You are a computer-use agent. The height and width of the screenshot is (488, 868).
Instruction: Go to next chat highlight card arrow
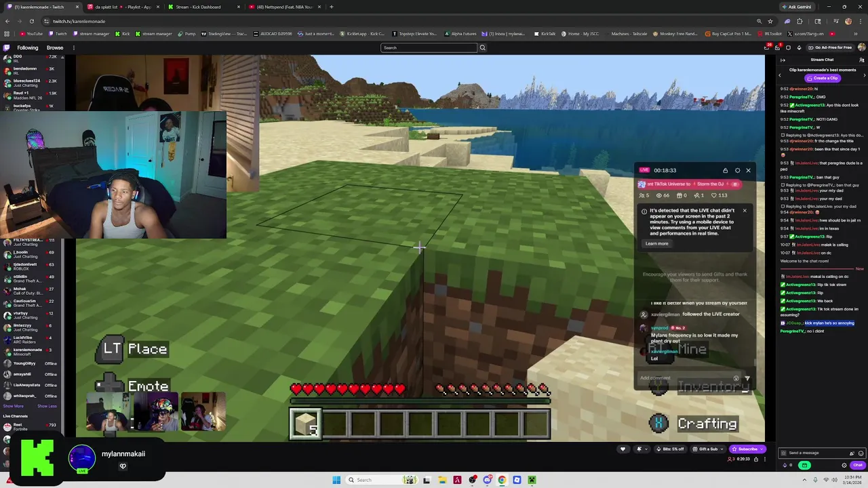(865, 75)
